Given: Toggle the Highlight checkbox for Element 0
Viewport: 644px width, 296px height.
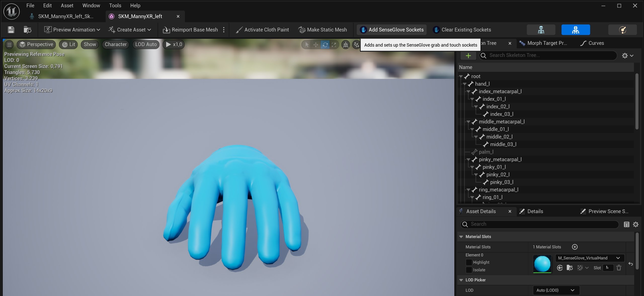Looking at the screenshot, I should [469, 262].
